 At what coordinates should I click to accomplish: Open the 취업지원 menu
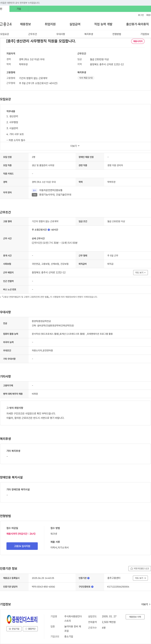coord(50,24)
